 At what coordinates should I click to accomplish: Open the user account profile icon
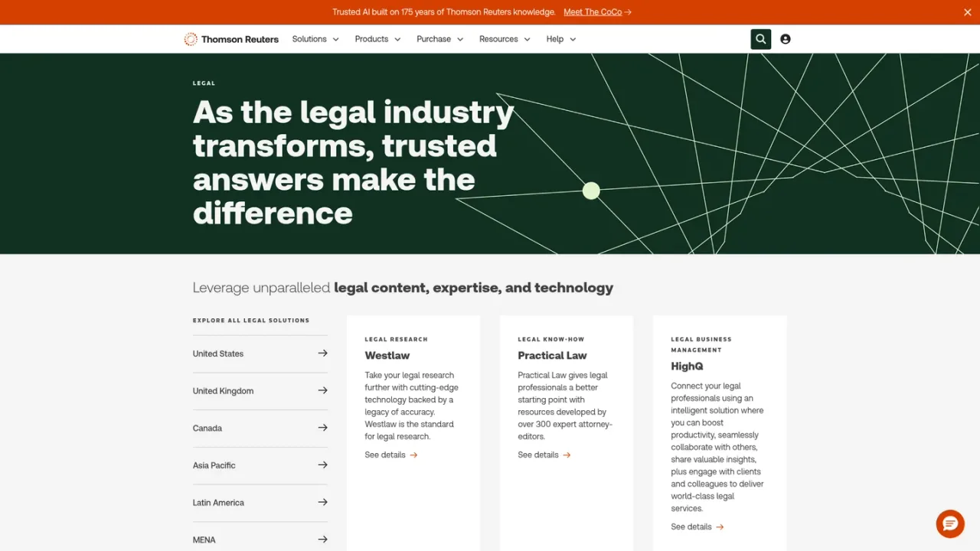pos(786,39)
